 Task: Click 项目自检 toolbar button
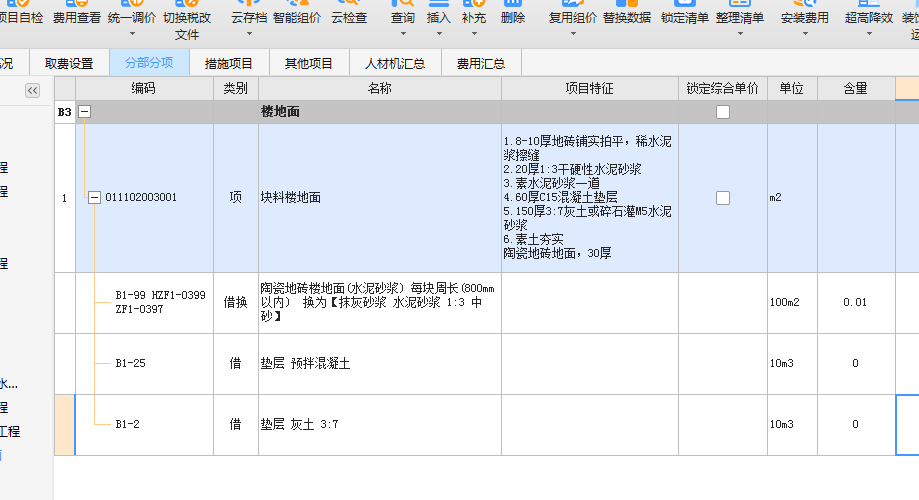click(x=22, y=13)
